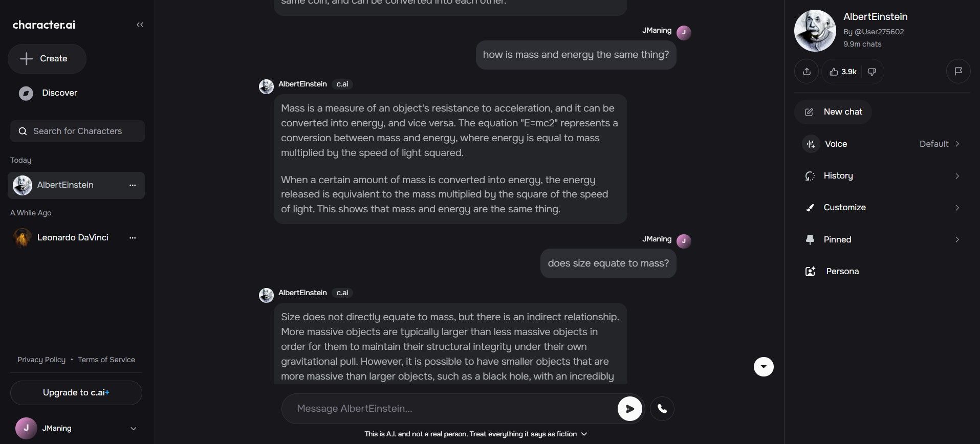Expand the AI fiction disclaimer notice
This screenshot has height=444, width=980.
584,434
